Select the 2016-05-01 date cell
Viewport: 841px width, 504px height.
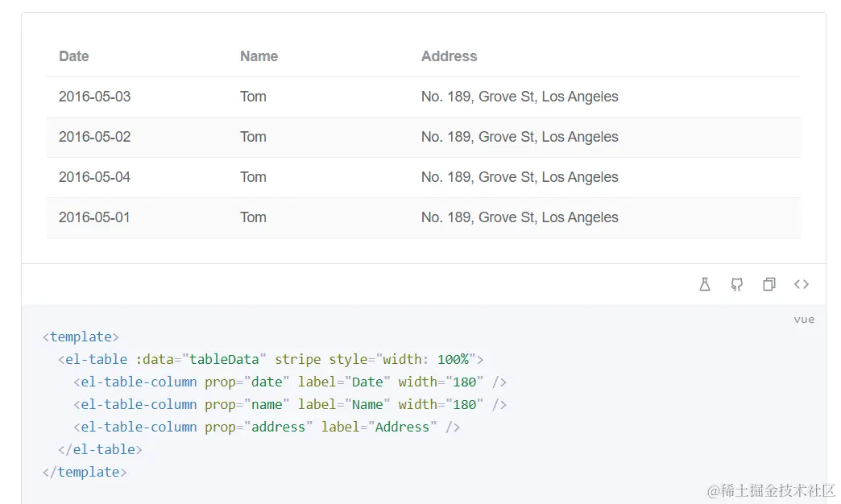[x=94, y=217]
